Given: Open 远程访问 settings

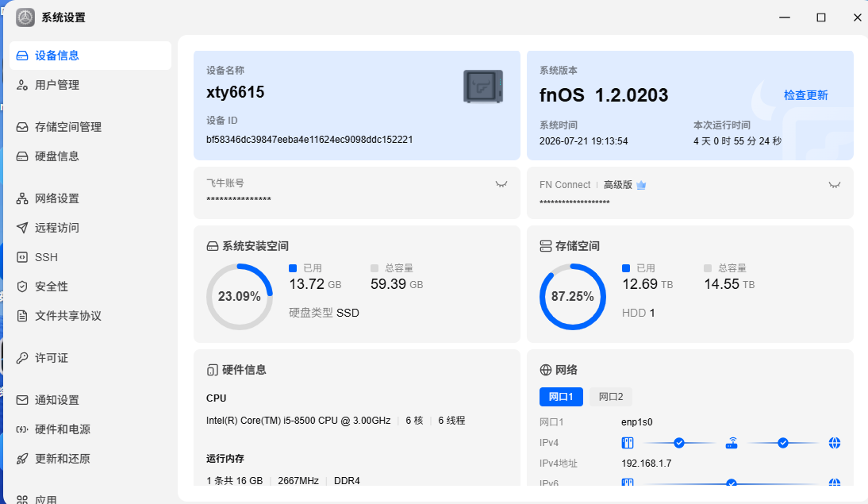Looking at the screenshot, I should coord(90,228).
